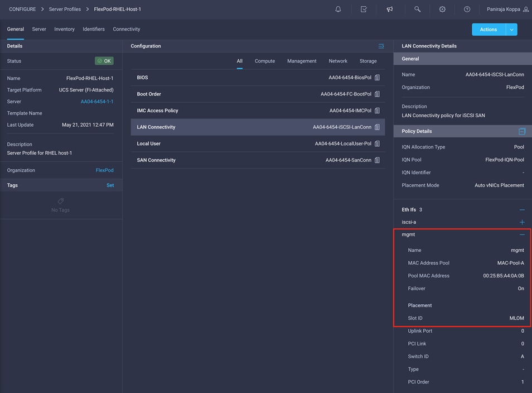Image resolution: width=532 pixels, height=393 pixels.
Task: Select the SAN Connectivity row
Action: click(258, 160)
